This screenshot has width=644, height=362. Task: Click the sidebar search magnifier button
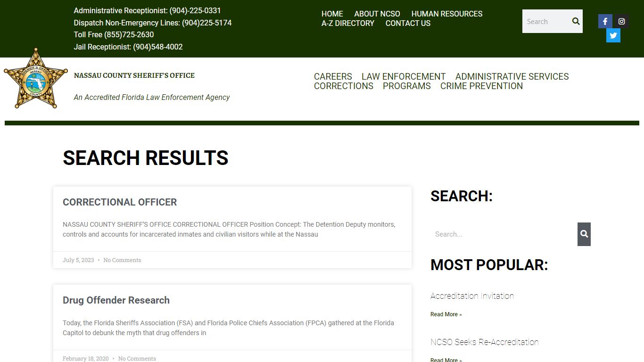(584, 234)
